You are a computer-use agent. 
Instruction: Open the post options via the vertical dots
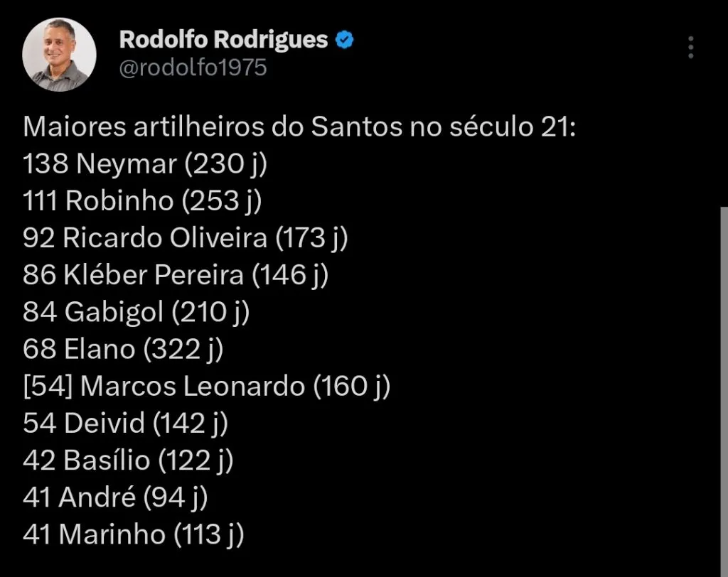(690, 47)
